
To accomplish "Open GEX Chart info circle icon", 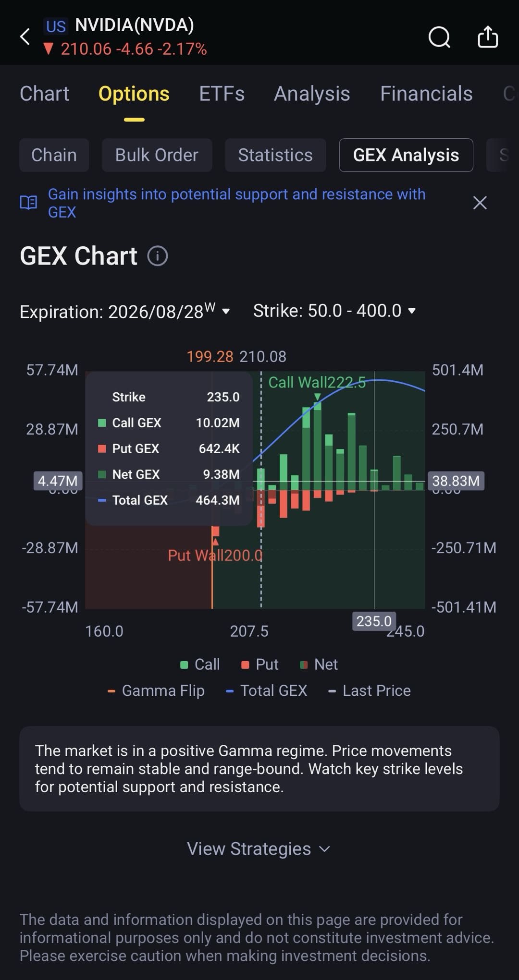I will (x=158, y=256).
